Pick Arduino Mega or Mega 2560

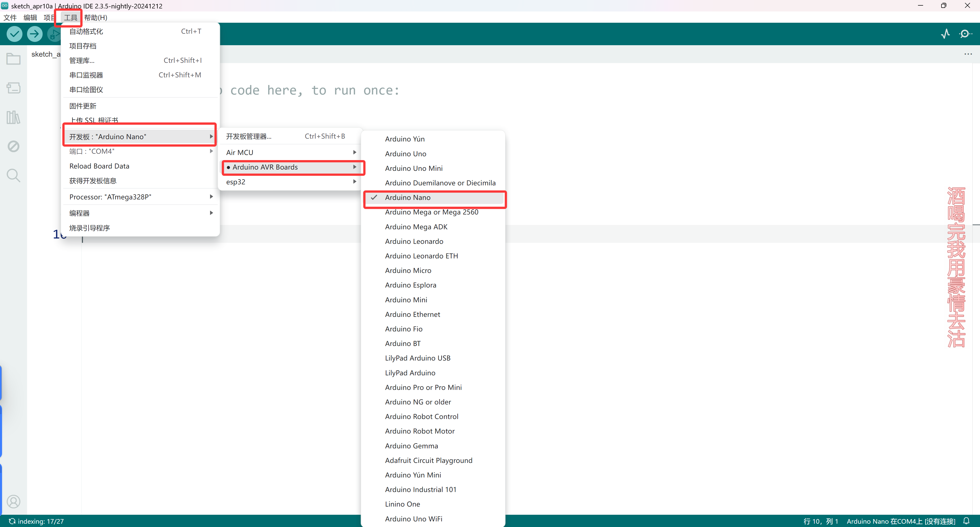pyautogui.click(x=431, y=212)
